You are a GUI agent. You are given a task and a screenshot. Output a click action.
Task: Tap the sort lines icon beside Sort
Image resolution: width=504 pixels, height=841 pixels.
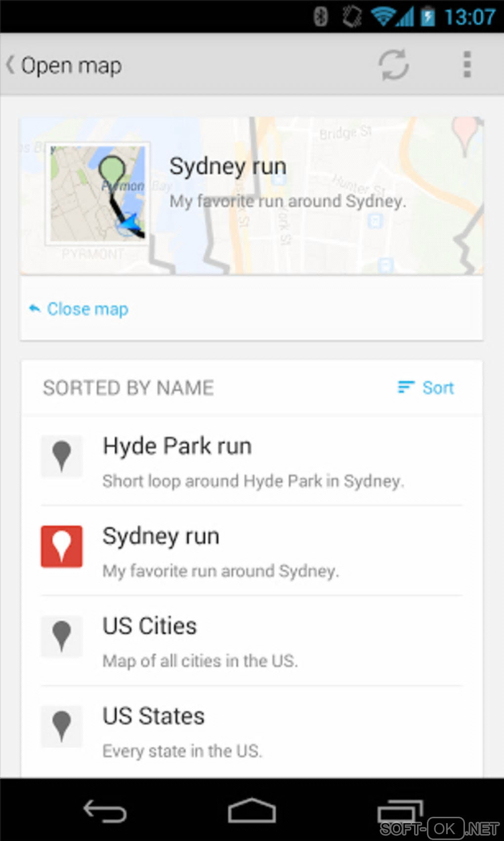[x=406, y=387]
